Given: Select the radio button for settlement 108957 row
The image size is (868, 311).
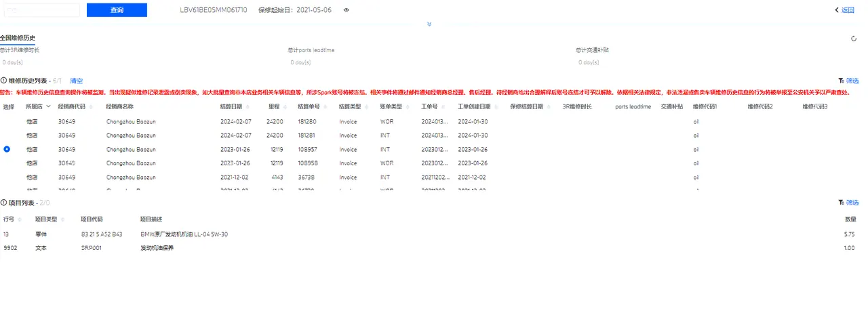Looking at the screenshot, I should [7, 149].
